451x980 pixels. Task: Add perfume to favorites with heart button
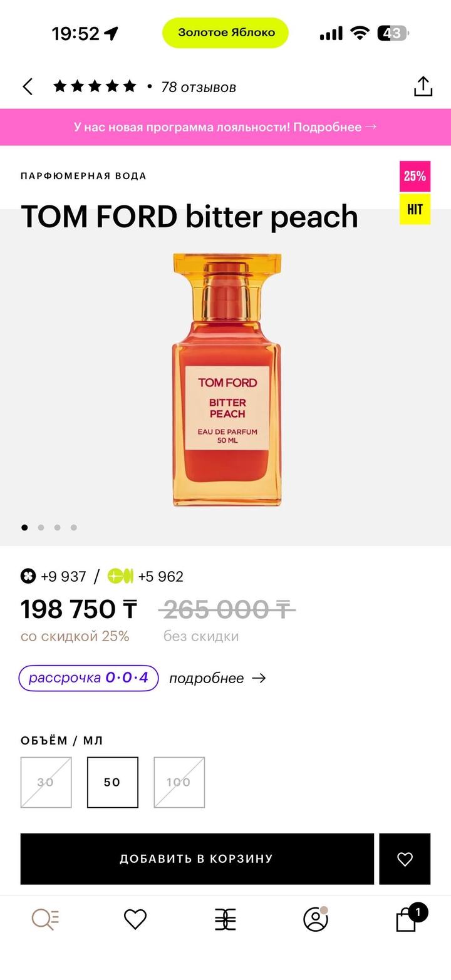tap(405, 859)
